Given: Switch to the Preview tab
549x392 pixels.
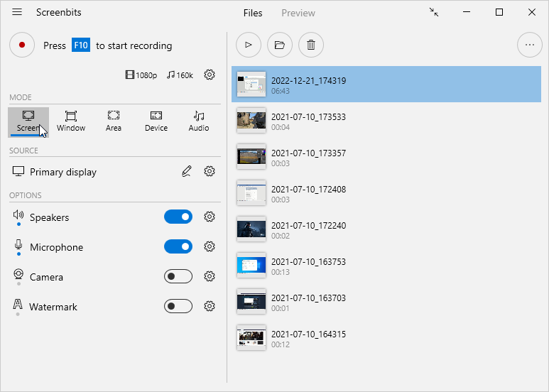Looking at the screenshot, I should click(298, 13).
